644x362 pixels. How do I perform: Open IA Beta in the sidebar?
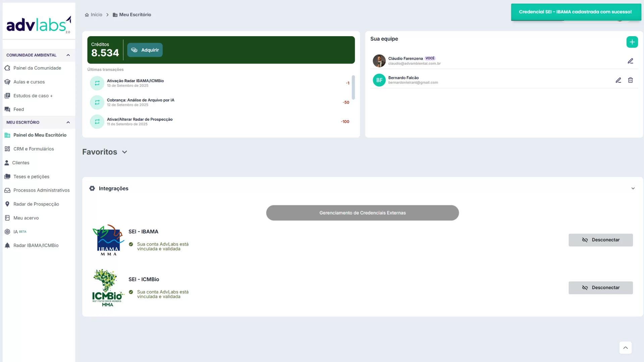pyautogui.click(x=15, y=232)
